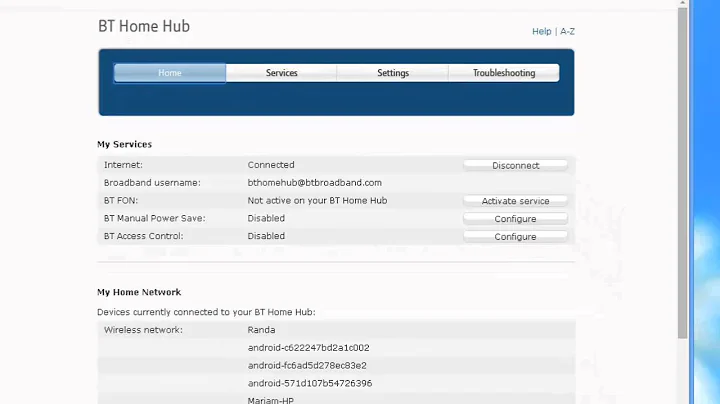Image resolution: width=720 pixels, height=404 pixels.
Task: Select the Internet: label
Action: click(x=123, y=165)
